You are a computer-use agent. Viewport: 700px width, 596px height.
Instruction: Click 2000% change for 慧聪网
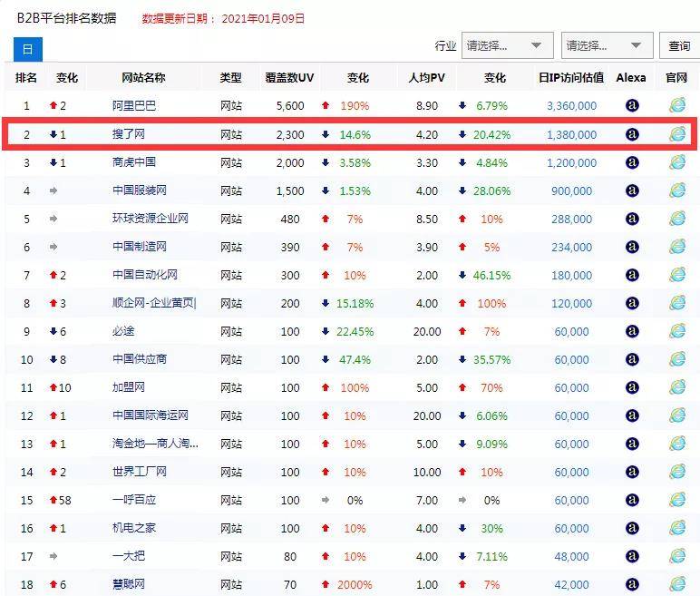click(355, 585)
